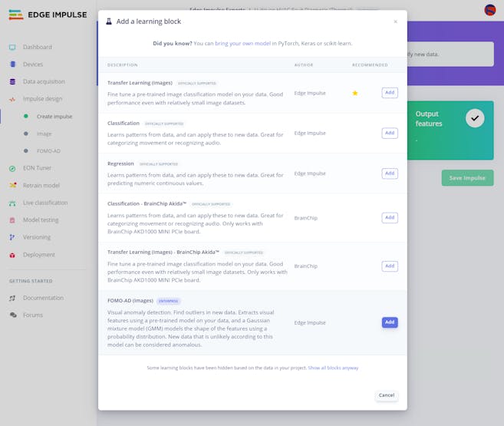The image size is (504, 426).
Task: Click the EON Tuner target icon
Action: click(x=12, y=168)
